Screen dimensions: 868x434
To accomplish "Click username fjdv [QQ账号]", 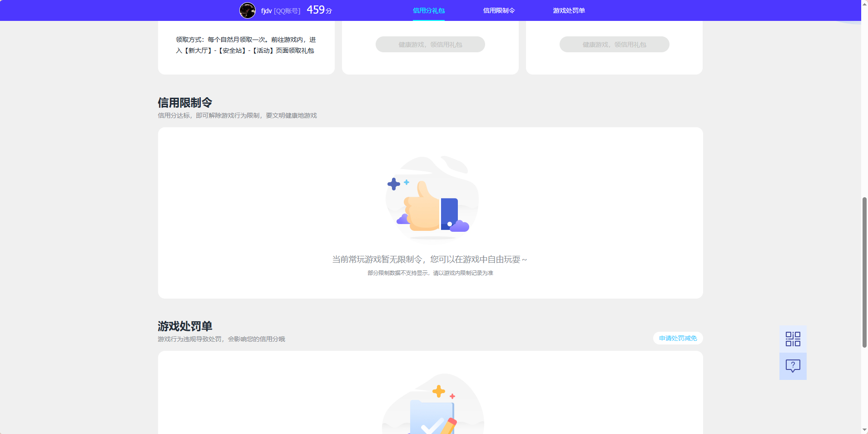I will 281,11.
